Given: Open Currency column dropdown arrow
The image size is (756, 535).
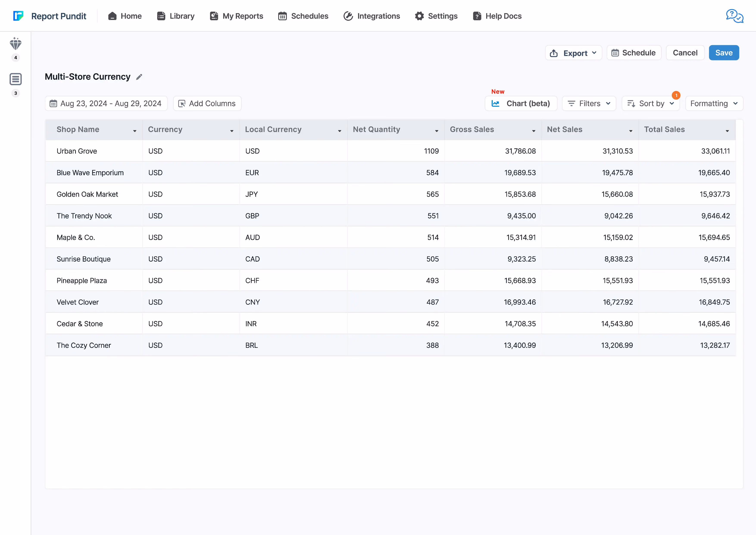Looking at the screenshot, I should [232, 131].
